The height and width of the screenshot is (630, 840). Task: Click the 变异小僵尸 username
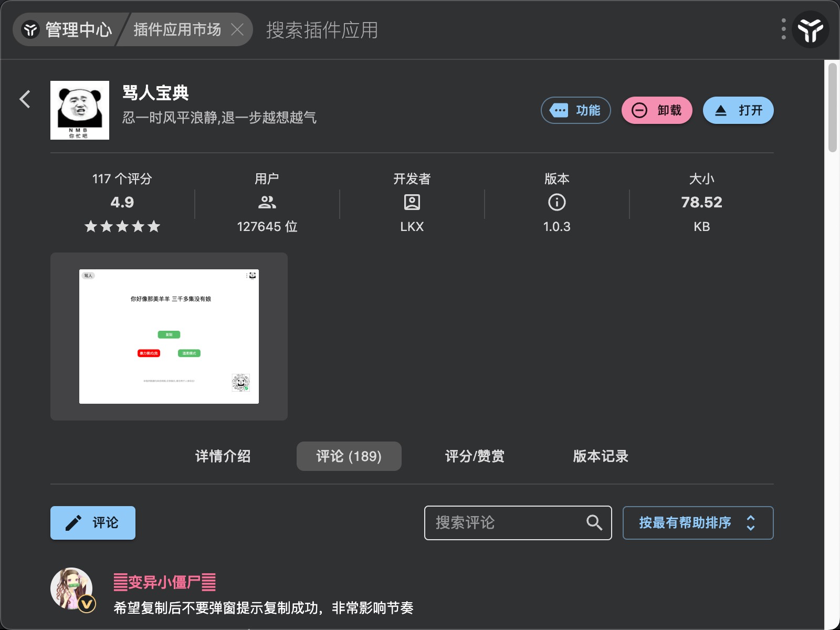[165, 582]
